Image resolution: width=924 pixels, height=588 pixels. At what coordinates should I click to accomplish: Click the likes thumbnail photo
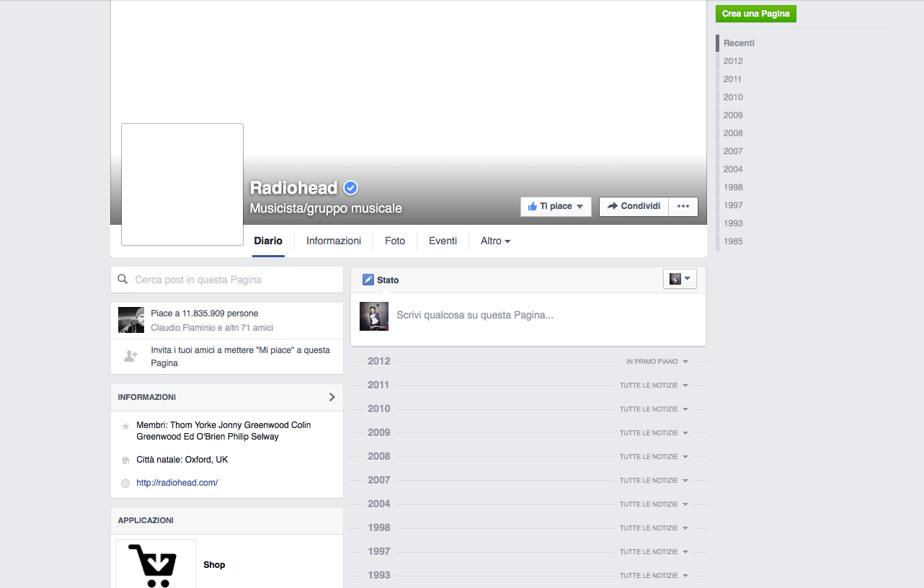click(131, 320)
